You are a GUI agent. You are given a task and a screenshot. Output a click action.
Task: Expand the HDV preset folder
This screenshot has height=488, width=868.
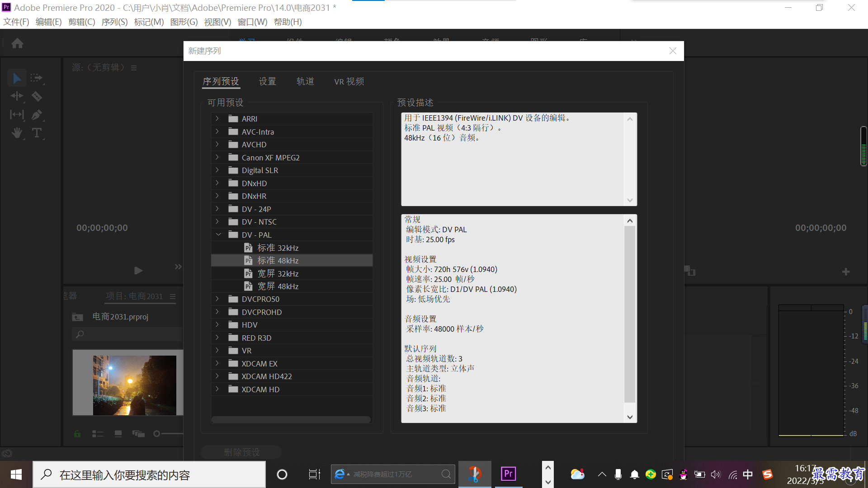(x=217, y=325)
